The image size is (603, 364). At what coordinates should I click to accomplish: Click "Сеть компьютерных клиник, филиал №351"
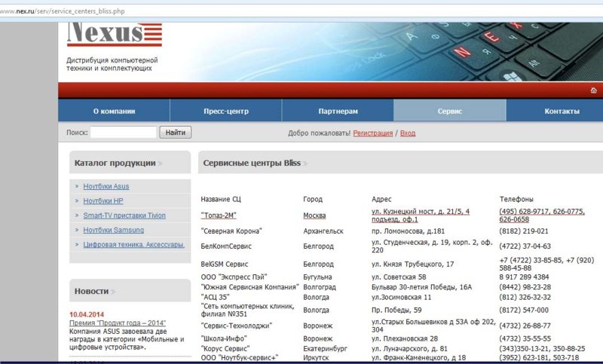[x=247, y=310]
